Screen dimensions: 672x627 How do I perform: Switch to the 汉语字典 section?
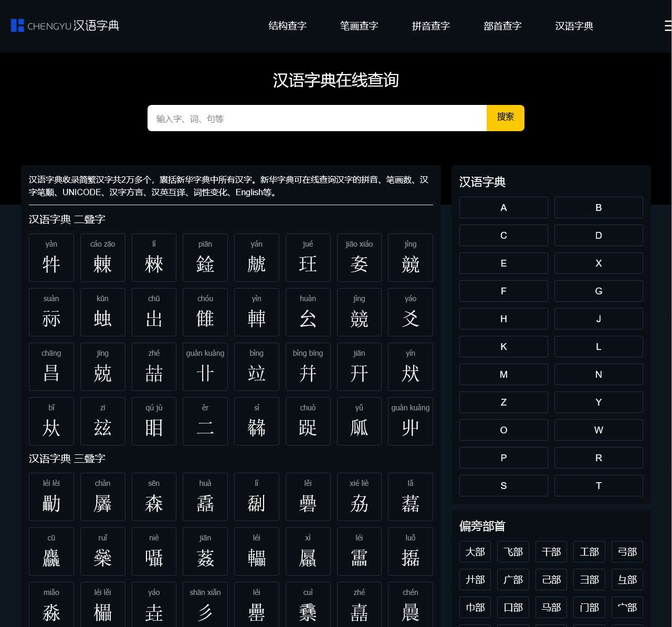(574, 26)
